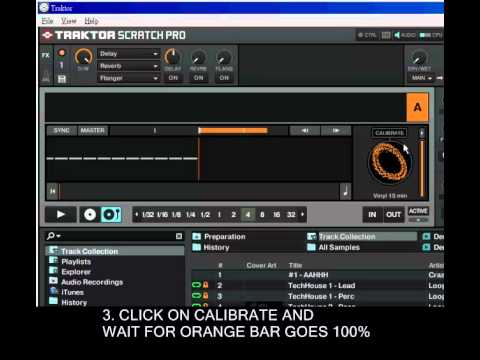Set loop OUT point
Screen dimensions: 480x360
click(x=393, y=215)
